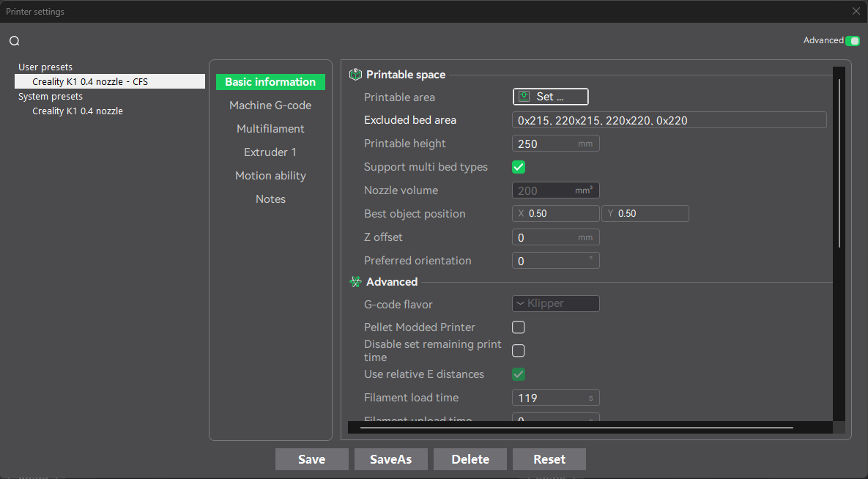Screen dimensions: 868x479
Task: Click the Set printable area button
Action: [550, 97]
